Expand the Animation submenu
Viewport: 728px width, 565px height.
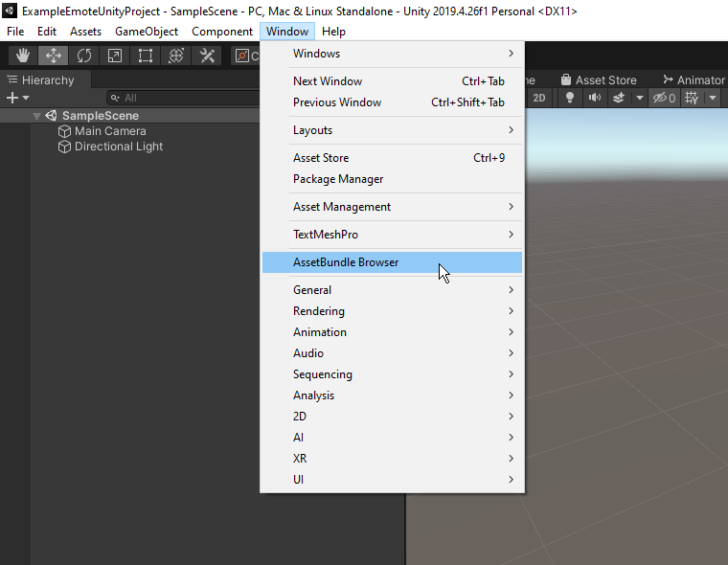coord(393,332)
